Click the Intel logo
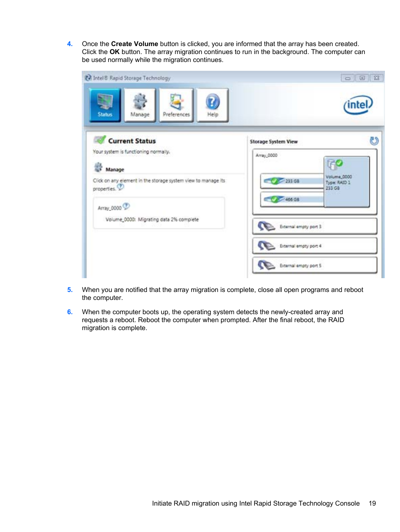The image size is (400, 532). 358,105
